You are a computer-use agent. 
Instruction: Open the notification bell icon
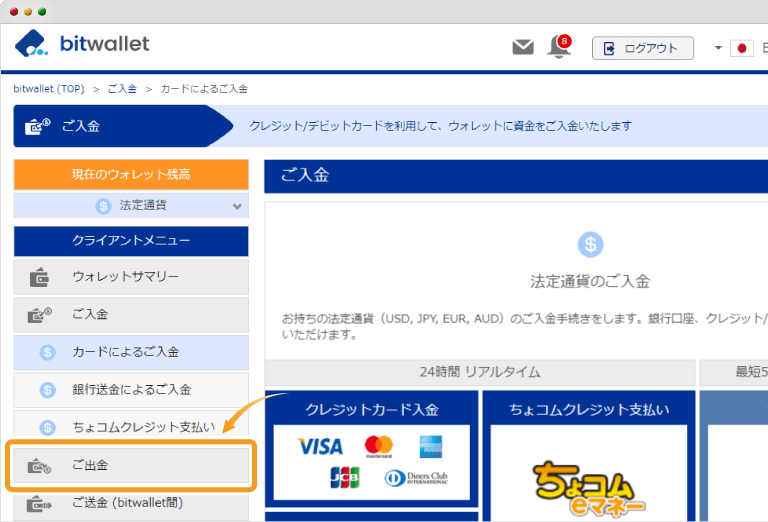(x=559, y=47)
